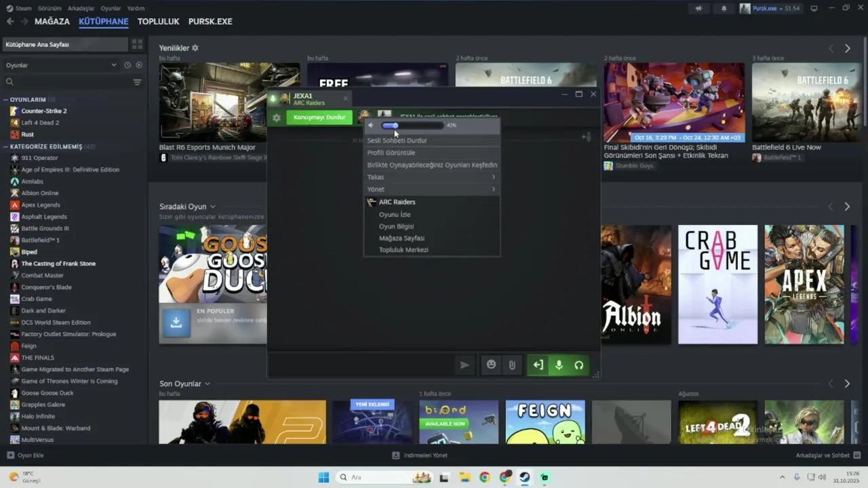Open voice settings gear in chat window

coord(277,117)
